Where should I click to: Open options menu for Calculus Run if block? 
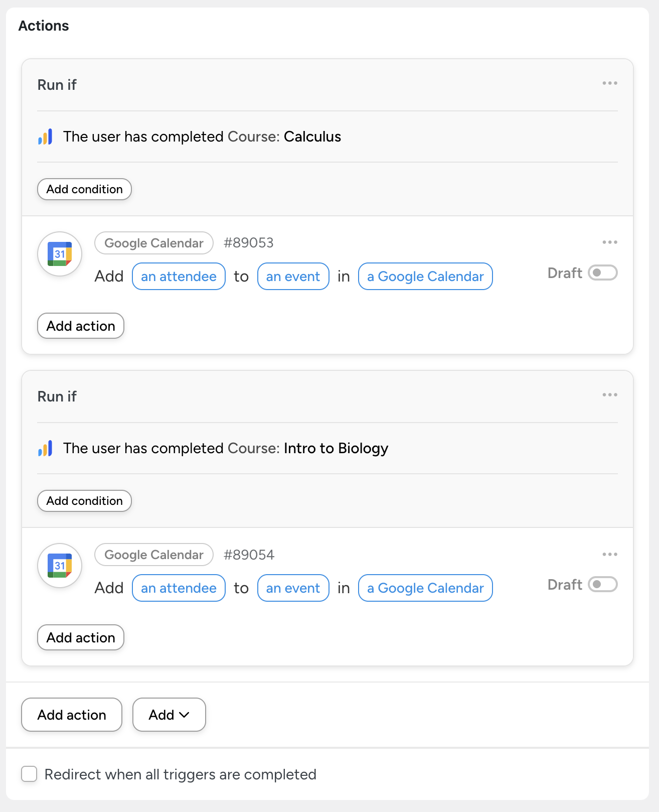coord(609,83)
